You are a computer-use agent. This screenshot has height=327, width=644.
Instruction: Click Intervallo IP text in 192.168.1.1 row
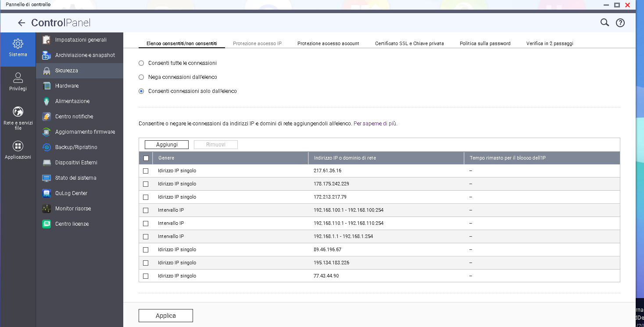pyautogui.click(x=171, y=237)
